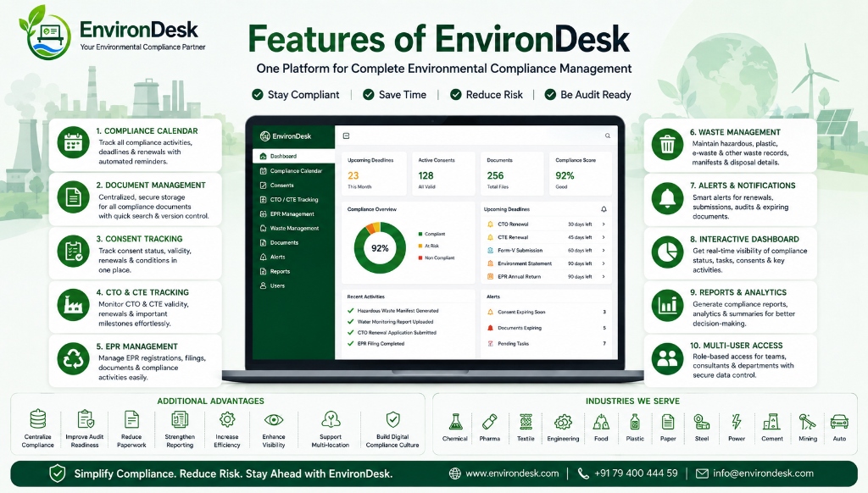Open Reports in the sidebar
868x493 pixels.
point(294,271)
